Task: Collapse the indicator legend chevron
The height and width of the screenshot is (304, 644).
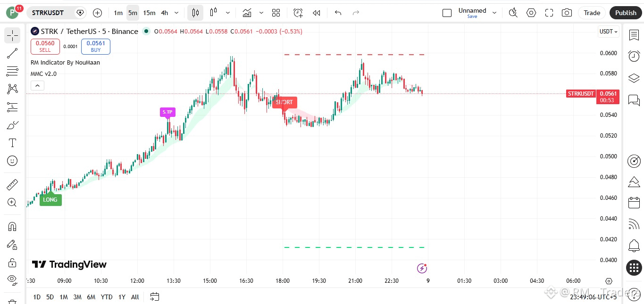Action: click(37, 85)
